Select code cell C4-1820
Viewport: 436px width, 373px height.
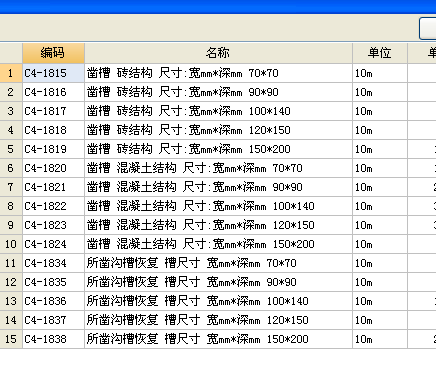pos(53,168)
